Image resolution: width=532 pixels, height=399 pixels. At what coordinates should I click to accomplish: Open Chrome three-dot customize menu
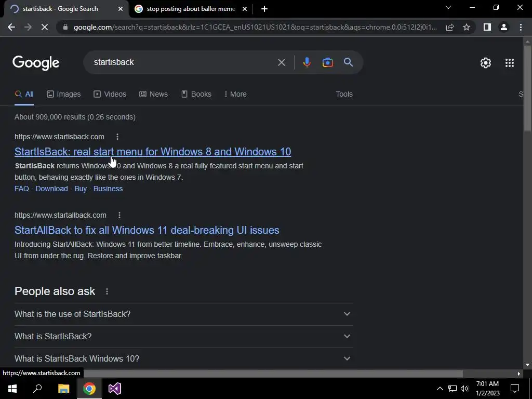pyautogui.click(x=521, y=27)
